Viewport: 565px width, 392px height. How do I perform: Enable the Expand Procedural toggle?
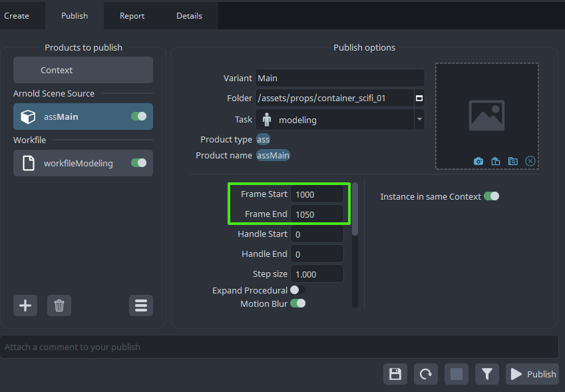(x=297, y=290)
